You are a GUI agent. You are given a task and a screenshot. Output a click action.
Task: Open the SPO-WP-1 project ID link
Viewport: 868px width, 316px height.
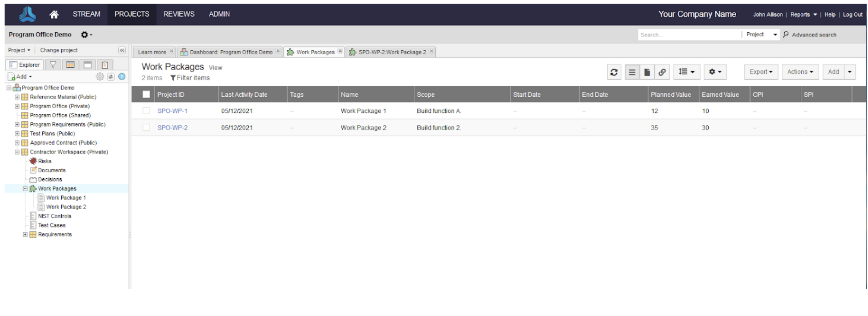172,111
